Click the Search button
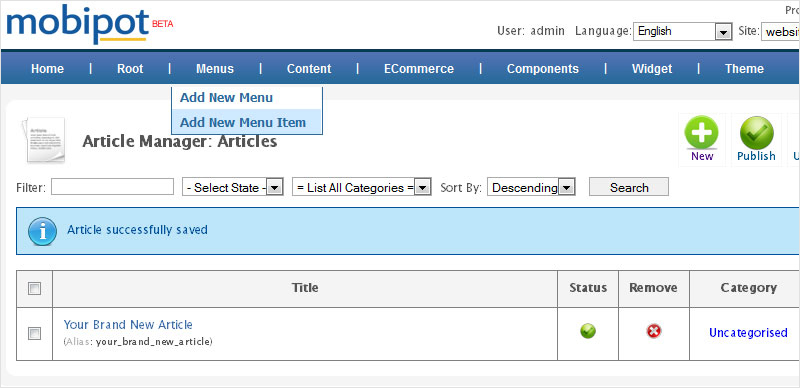This screenshot has height=388, width=800. (x=629, y=187)
